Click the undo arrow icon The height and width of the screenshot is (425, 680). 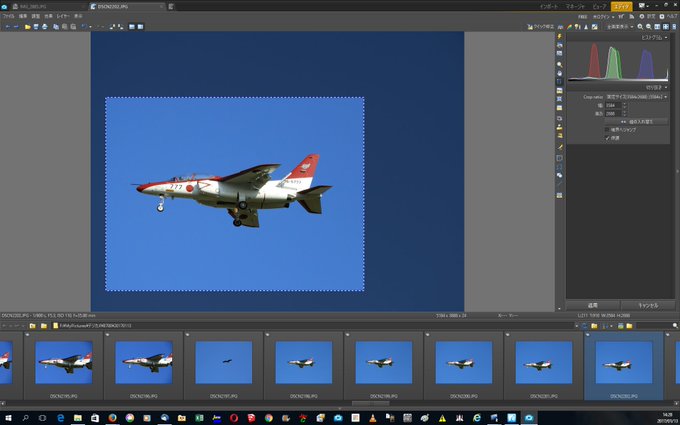[84, 27]
